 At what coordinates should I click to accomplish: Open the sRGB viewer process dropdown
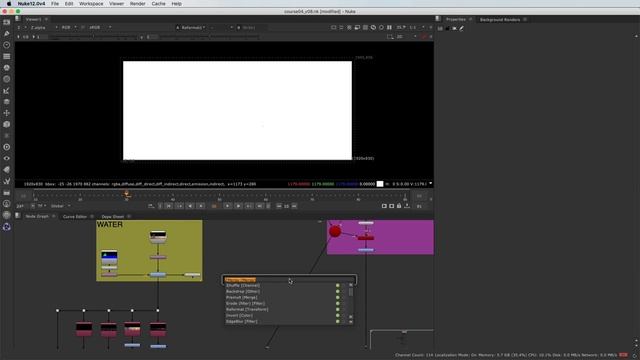point(100,27)
